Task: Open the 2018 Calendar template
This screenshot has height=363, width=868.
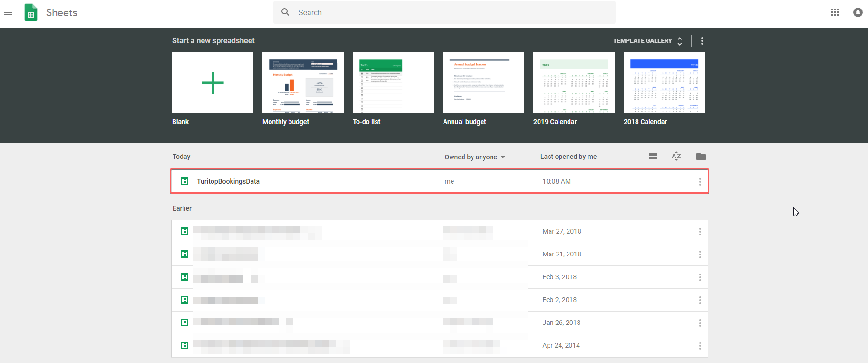Action: point(664,83)
